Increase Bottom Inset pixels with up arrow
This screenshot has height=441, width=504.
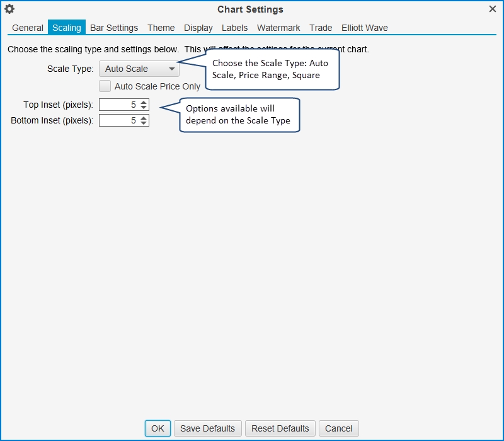coord(144,117)
